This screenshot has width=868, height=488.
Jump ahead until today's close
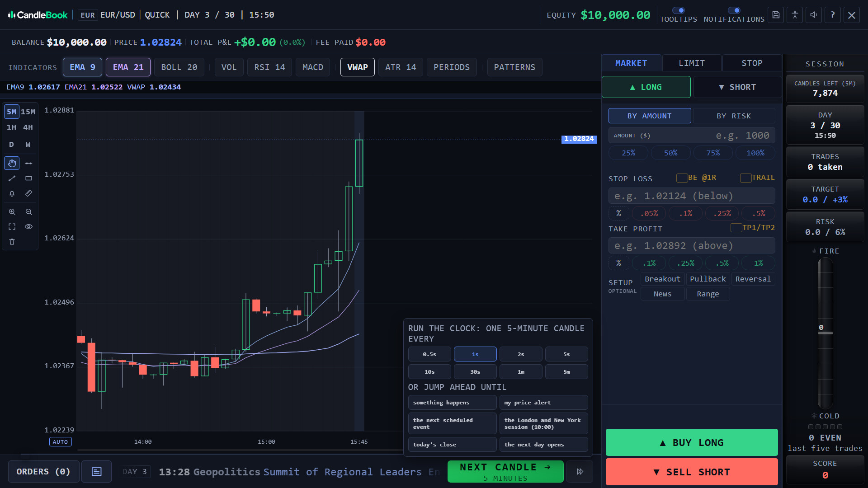coord(452,445)
